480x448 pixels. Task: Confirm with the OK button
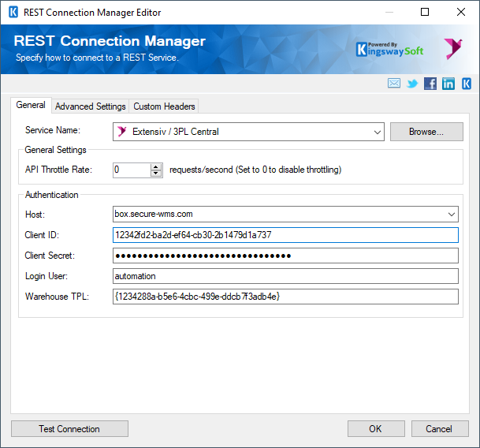coord(376,429)
